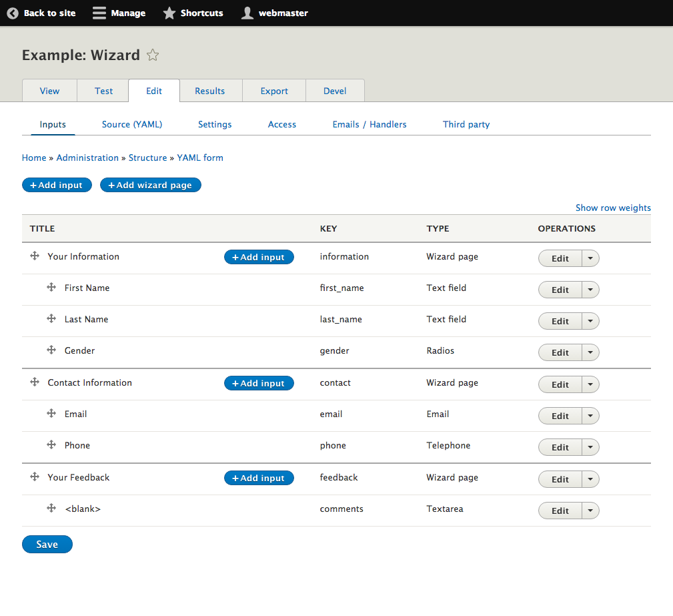The image size is (673, 616).
Task: Click drag handle for Contact Information row
Action: (35, 382)
